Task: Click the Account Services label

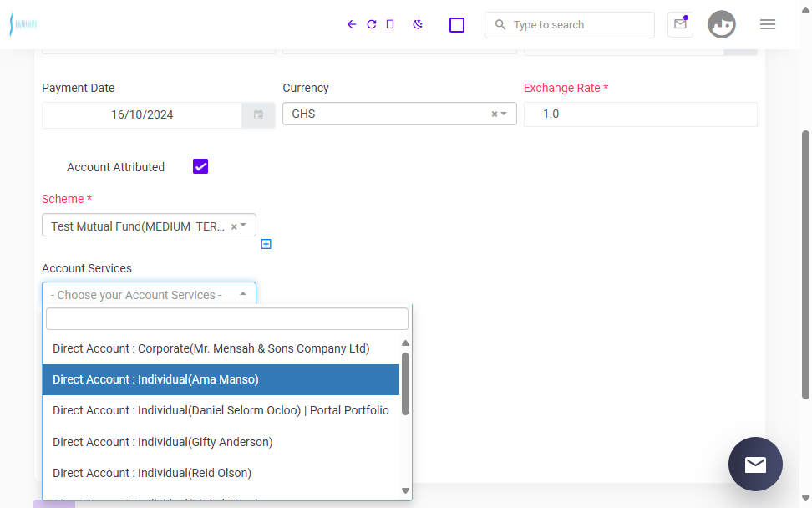Action: pos(87,268)
